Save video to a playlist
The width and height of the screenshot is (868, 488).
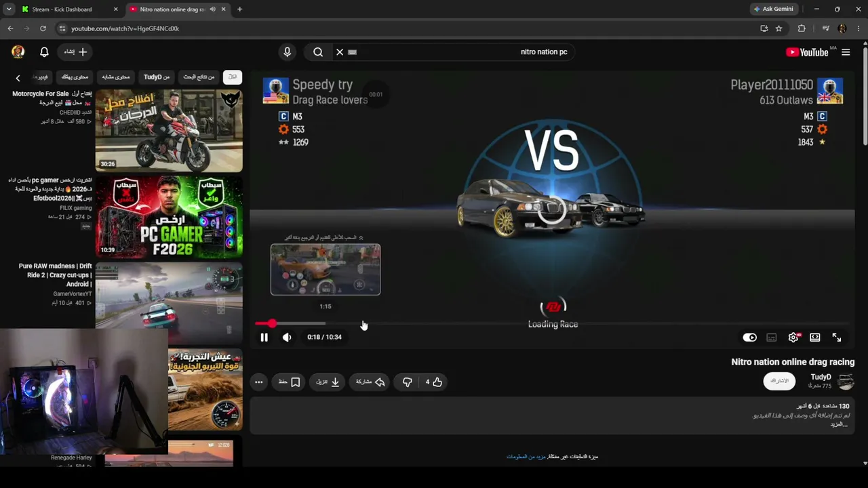tap(290, 382)
